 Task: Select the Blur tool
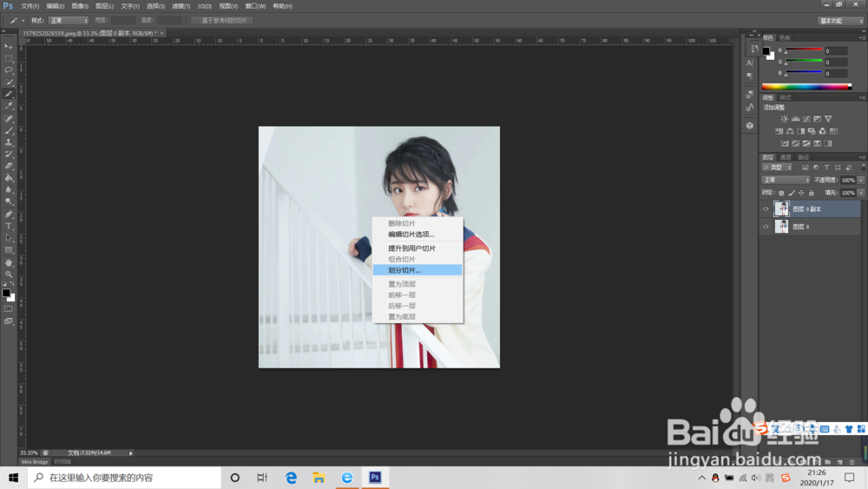[9, 190]
